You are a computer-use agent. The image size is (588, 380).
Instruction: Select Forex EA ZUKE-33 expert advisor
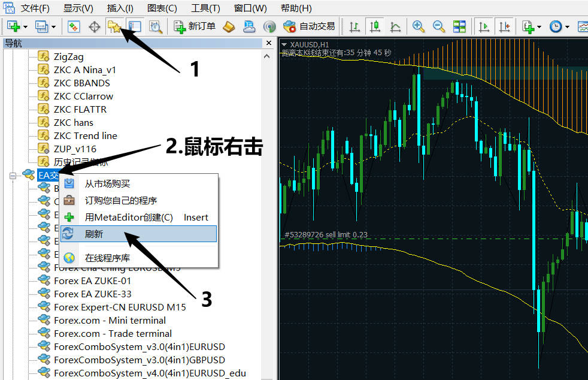click(93, 294)
